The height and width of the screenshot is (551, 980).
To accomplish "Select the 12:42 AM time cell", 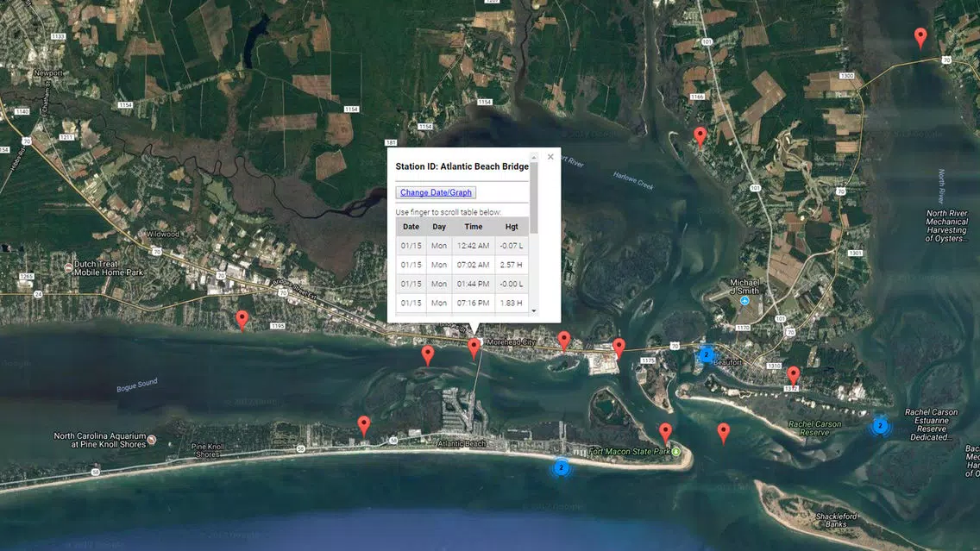I will click(x=473, y=246).
